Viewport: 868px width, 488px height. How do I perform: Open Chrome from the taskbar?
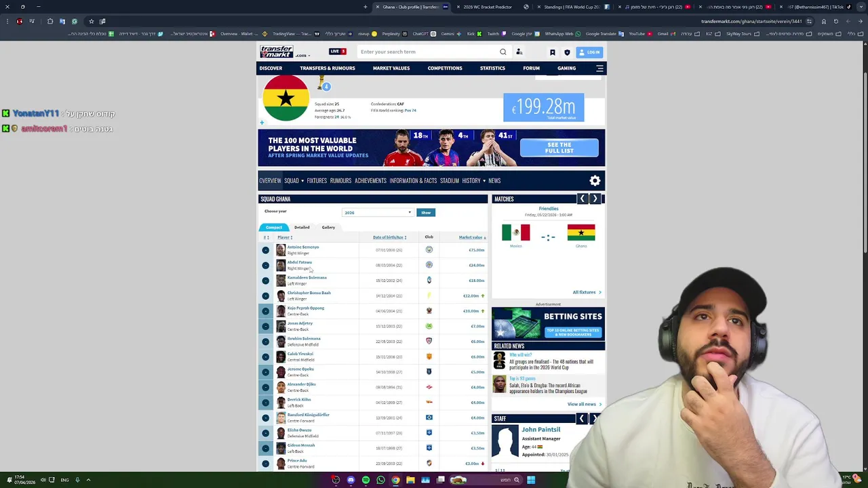395,480
